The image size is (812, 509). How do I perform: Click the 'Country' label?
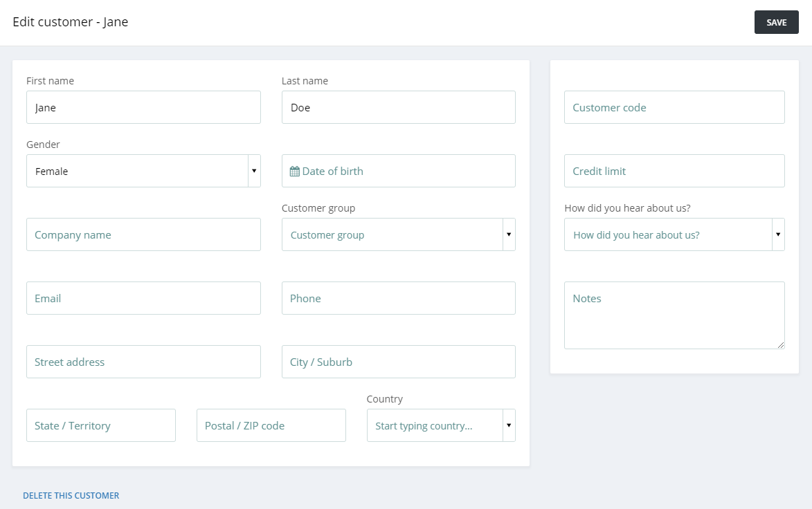coord(385,399)
